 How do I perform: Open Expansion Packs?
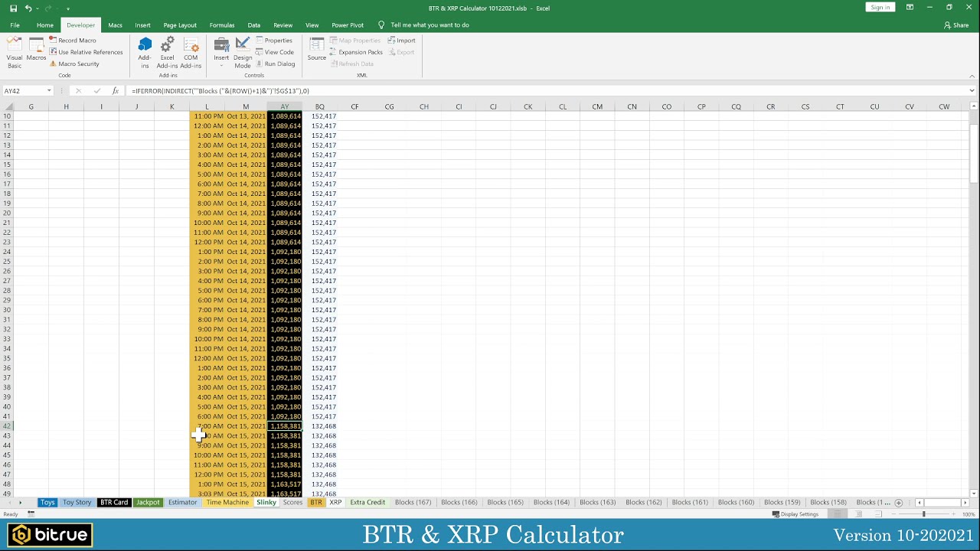pos(356,52)
